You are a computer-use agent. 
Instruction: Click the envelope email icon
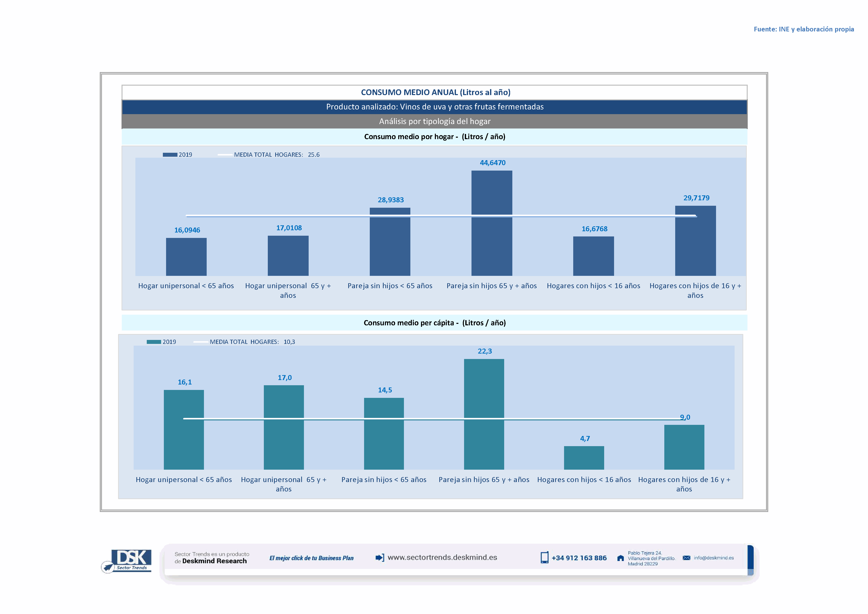point(687,558)
